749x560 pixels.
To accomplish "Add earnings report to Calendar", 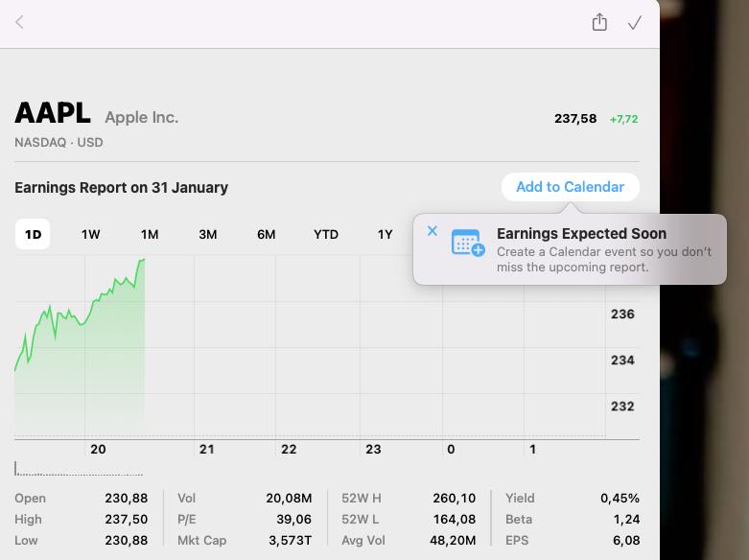I will click(570, 187).
